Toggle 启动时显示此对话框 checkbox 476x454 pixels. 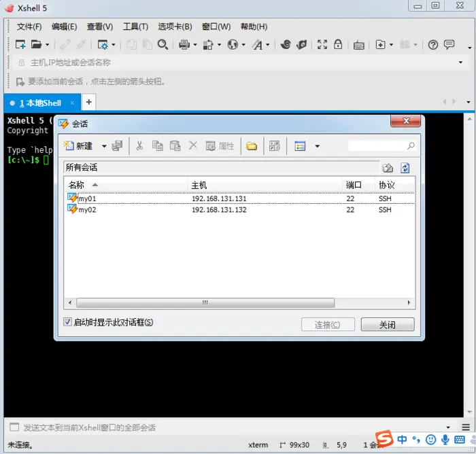tap(67, 321)
